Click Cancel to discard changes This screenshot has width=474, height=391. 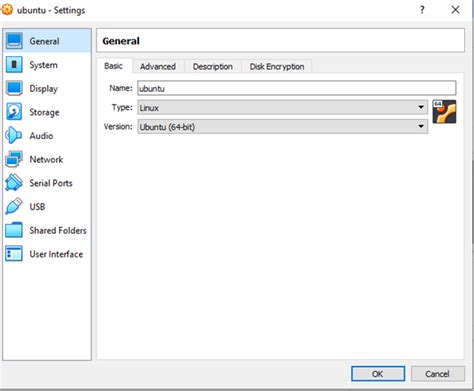tap(438, 374)
